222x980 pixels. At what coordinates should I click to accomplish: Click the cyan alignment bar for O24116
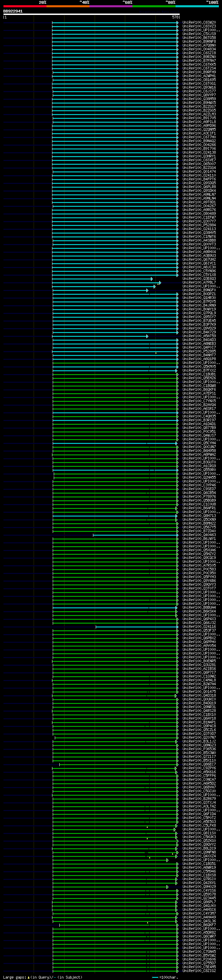137,627
